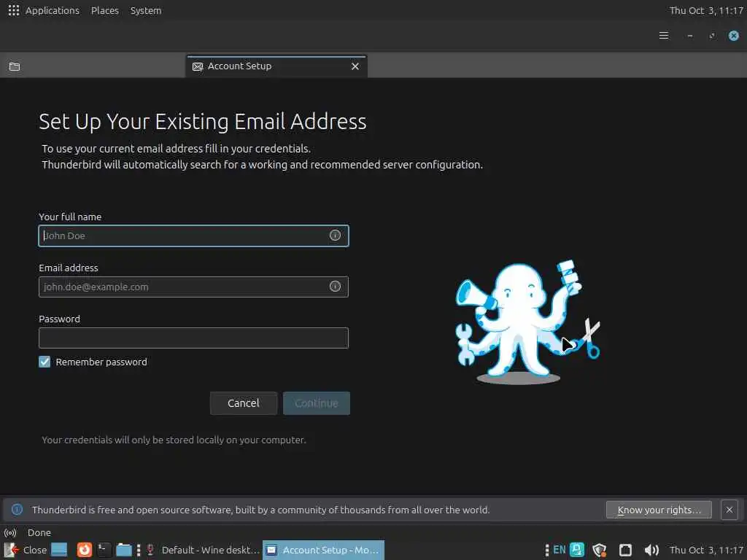Click the Cancel button

[x=244, y=403]
